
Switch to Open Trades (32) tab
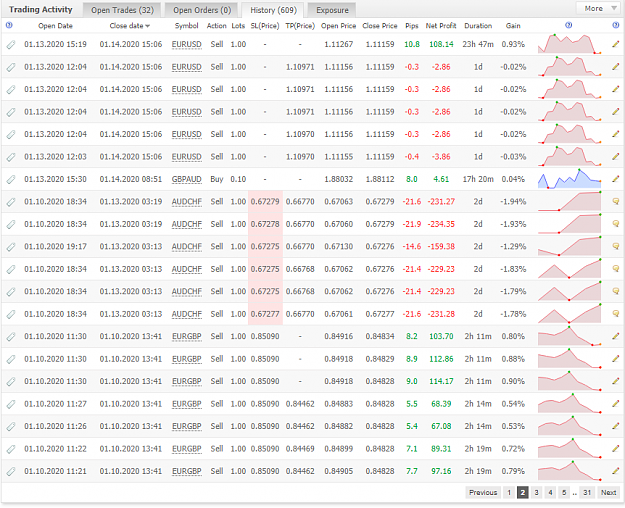point(122,10)
